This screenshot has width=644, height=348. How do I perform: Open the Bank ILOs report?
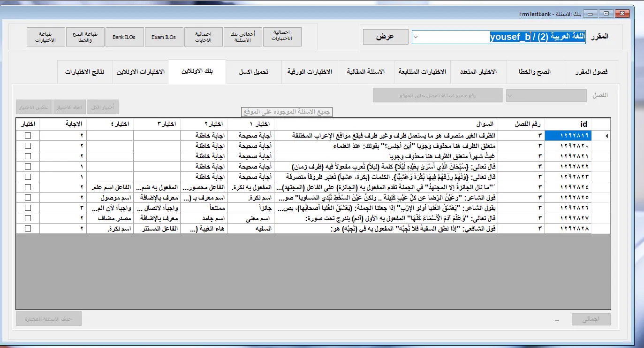point(124,37)
